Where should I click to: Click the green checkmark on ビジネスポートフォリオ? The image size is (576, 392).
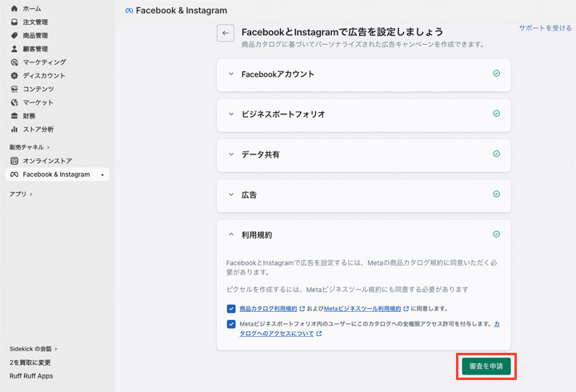496,114
